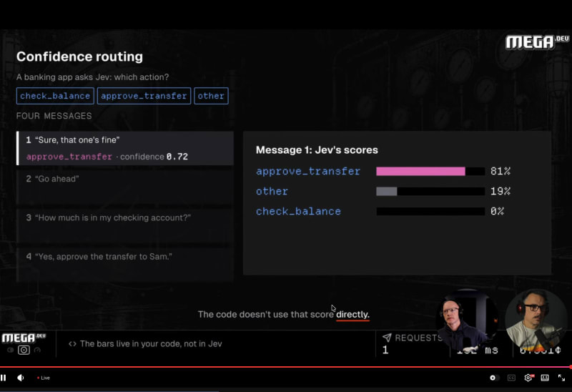
Task: Click the approve_transfer 81% pink bar
Action: 420,171
